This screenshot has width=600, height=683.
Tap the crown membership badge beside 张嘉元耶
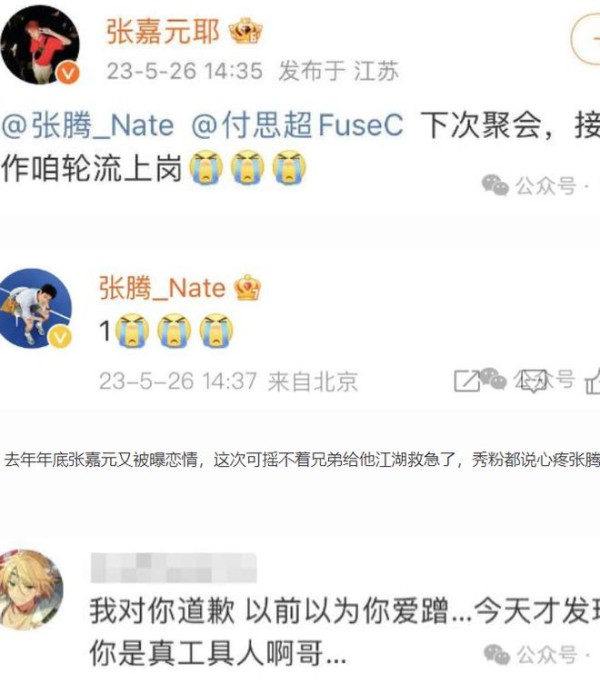pyautogui.click(x=246, y=31)
